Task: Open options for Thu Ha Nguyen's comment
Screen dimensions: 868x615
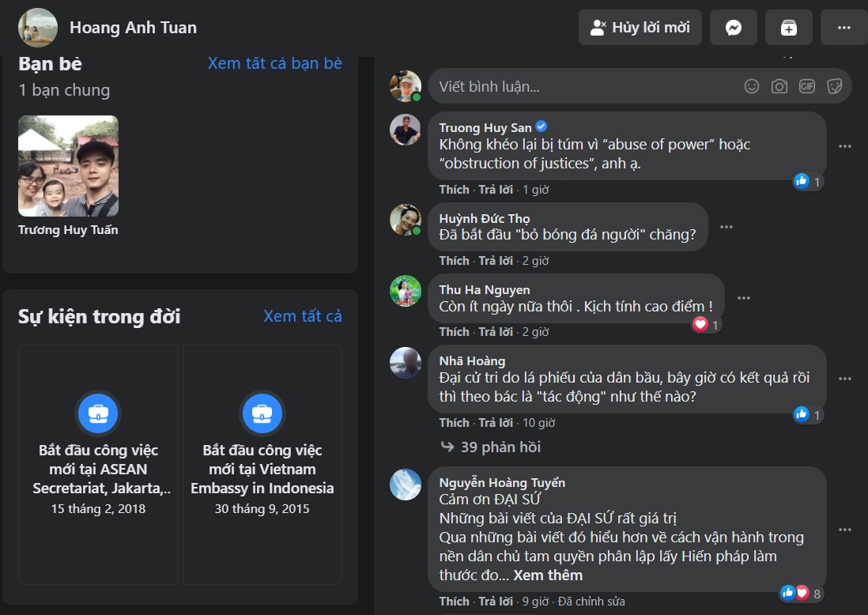Action: (743, 298)
